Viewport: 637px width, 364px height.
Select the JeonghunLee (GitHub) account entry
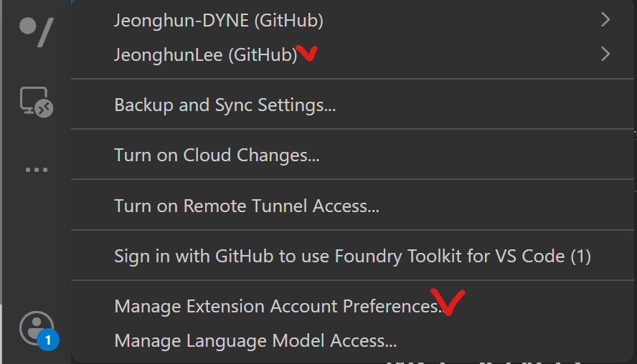(x=353, y=54)
